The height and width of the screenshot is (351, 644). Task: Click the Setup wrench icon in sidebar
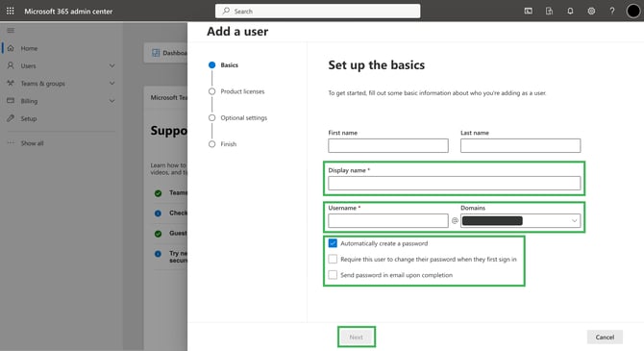[x=11, y=118]
